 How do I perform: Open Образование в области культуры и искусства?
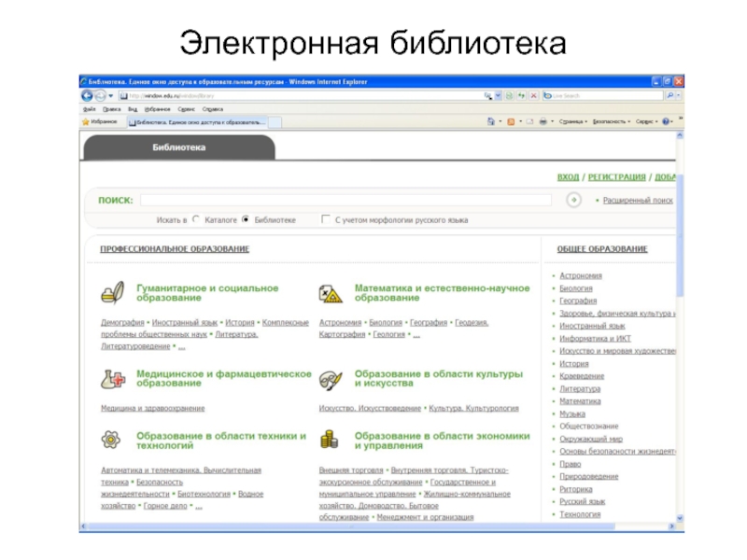pos(439,379)
